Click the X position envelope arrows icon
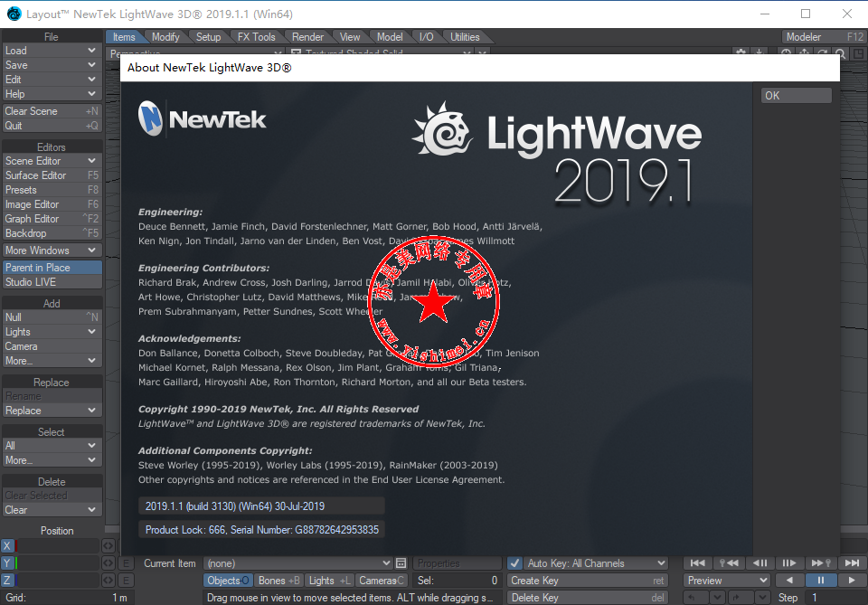Screen dimensions: 868x605 point(108,546)
